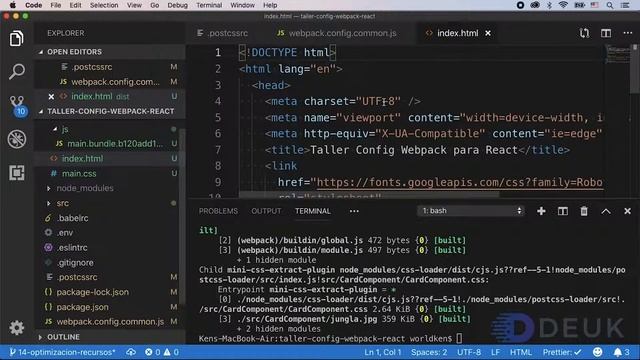Viewport: 640px width, 360px height.
Task: Click Ln 1, Col 1 in status bar
Action: pos(382,352)
